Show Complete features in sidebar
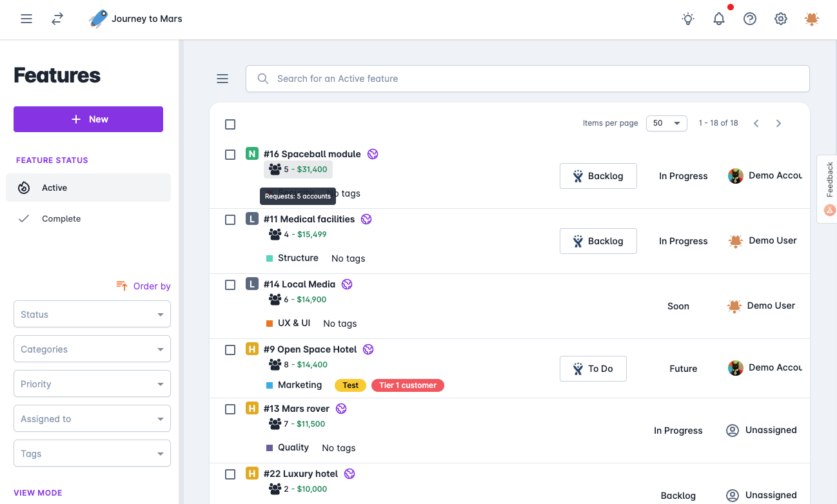Screen dimensions: 837x504 (61, 218)
